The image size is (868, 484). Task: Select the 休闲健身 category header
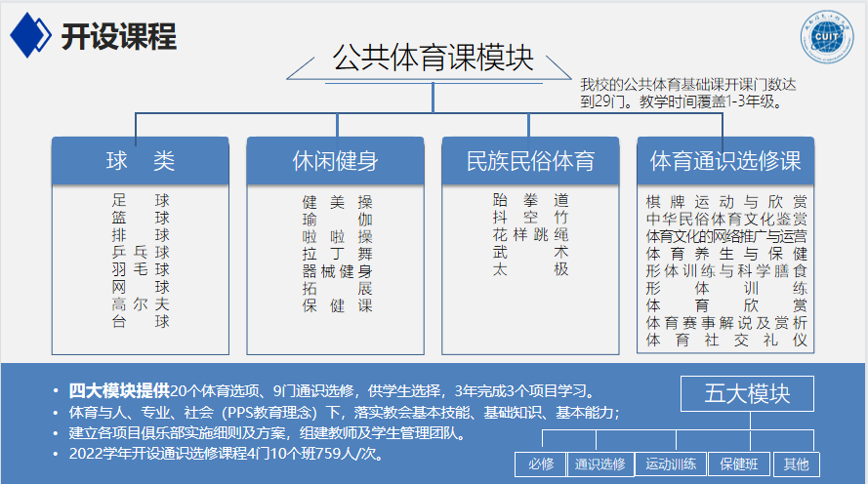pos(335,160)
